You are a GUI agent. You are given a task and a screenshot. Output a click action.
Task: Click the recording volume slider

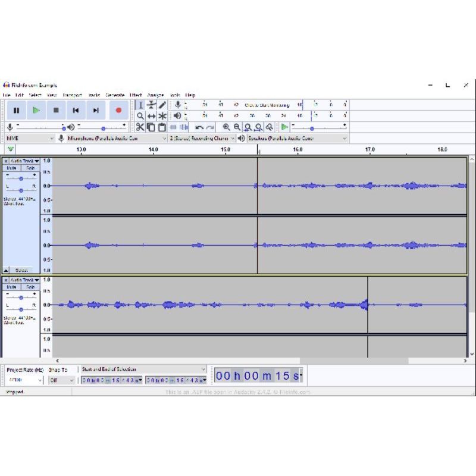click(40, 127)
